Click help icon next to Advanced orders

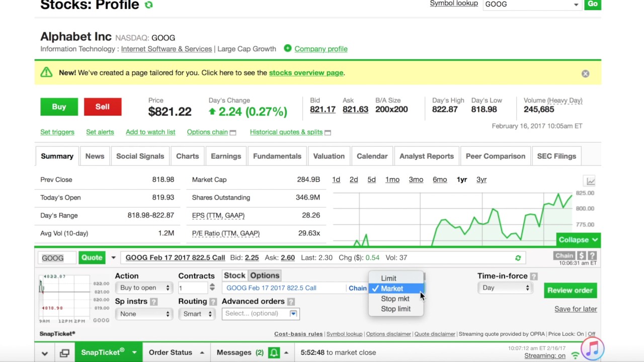click(x=290, y=302)
